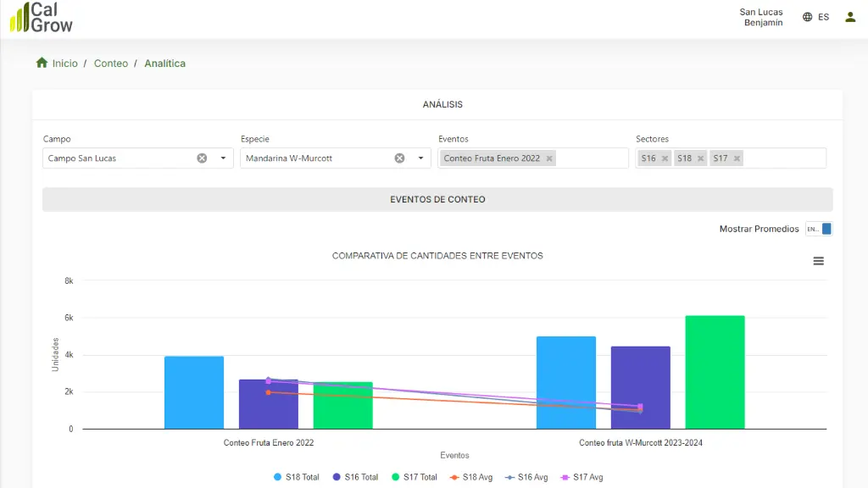Expand the Campo dropdown arrow
Viewport: 868px width, 488px height.
coord(223,158)
